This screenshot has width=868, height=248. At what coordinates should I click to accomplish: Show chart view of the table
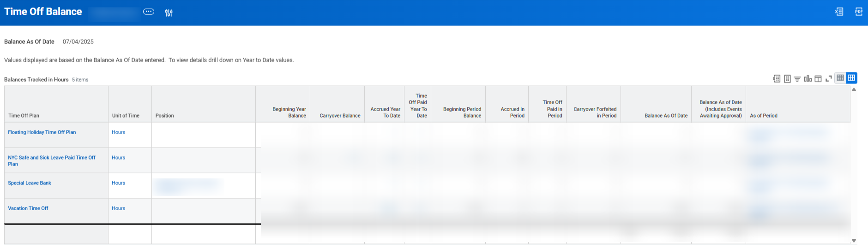[808, 79]
